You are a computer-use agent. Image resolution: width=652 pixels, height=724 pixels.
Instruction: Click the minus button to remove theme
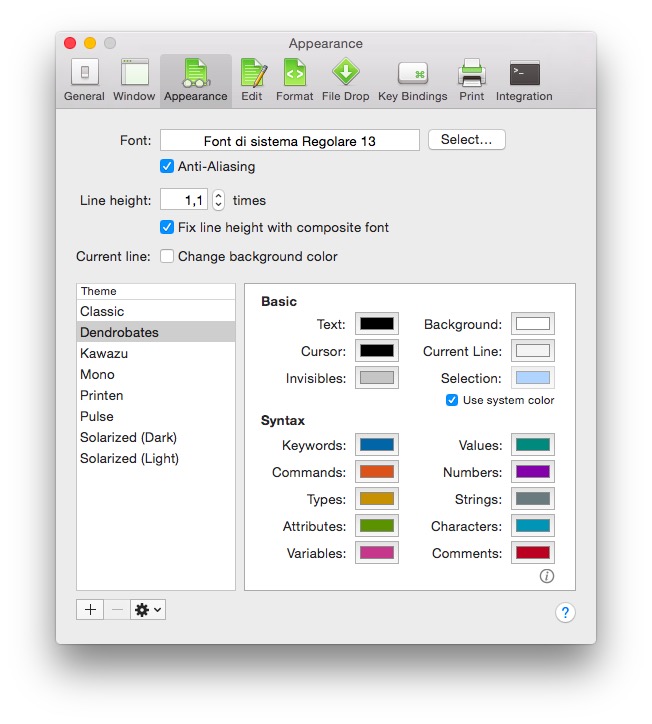(x=117, y=609)
